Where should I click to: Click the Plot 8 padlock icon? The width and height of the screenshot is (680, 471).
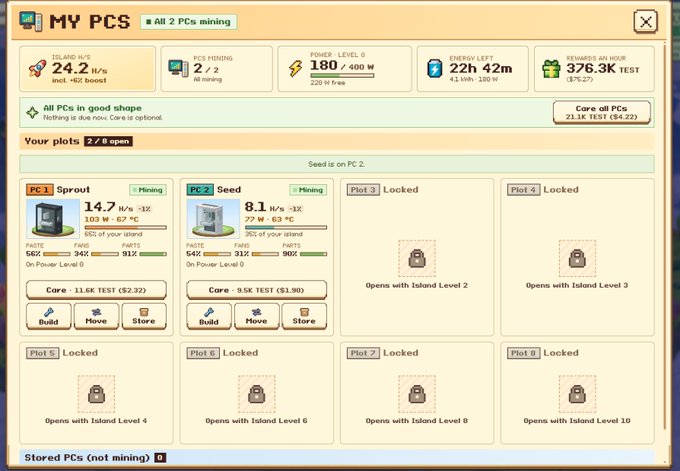pyautogui.click(x=577, y=394)
